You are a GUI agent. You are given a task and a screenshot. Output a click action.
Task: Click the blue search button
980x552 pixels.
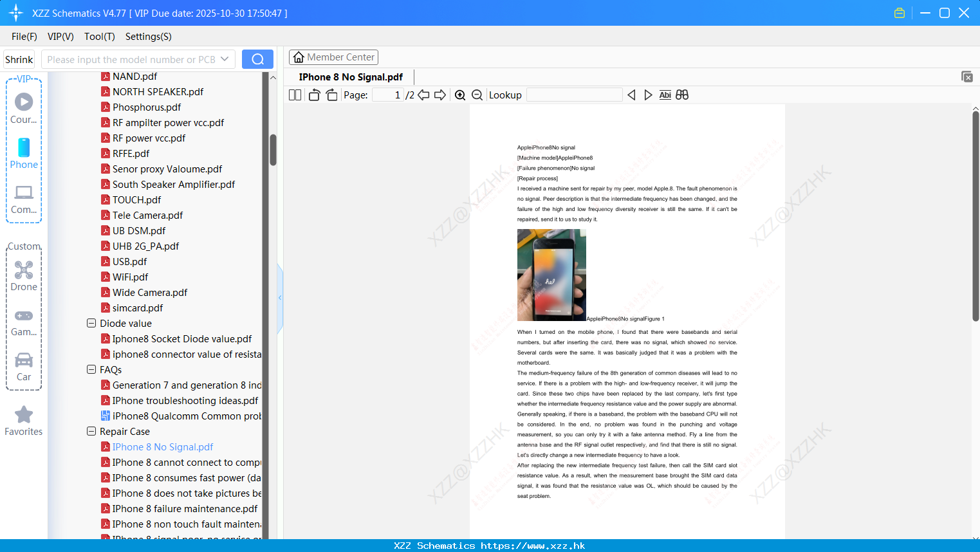tap(257, 59)
